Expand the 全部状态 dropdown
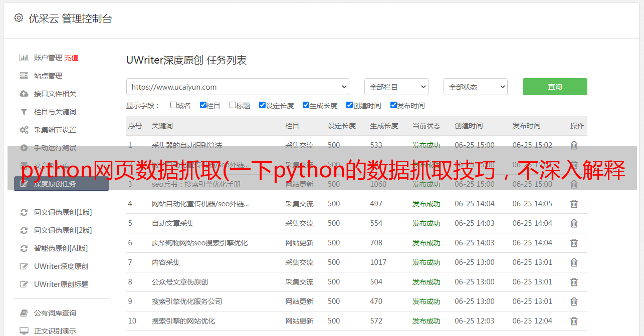Screen dimensions: 644x336 [476, 87]
